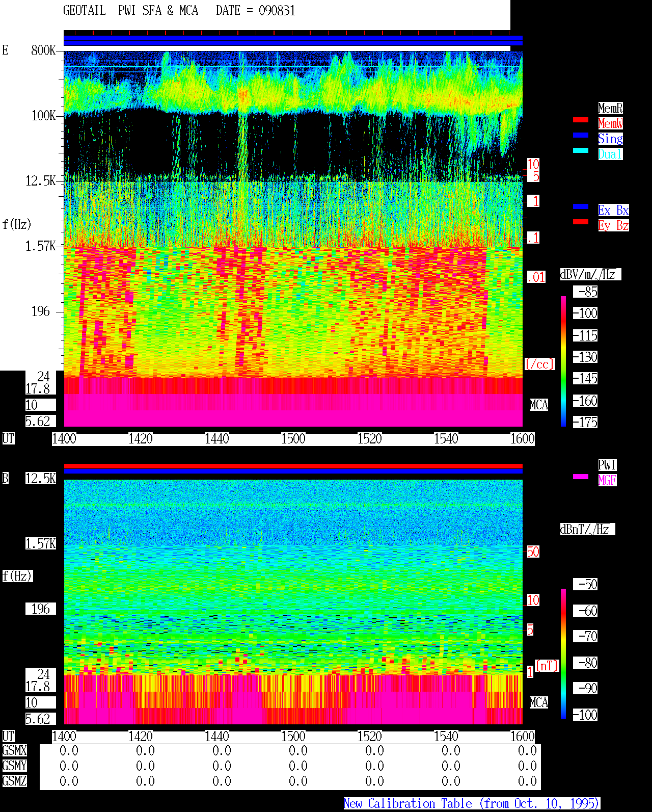The height and width of the screenshot is (812, 652).
Task: Click the [/cc] density unit label
Action: coord(539,364)
